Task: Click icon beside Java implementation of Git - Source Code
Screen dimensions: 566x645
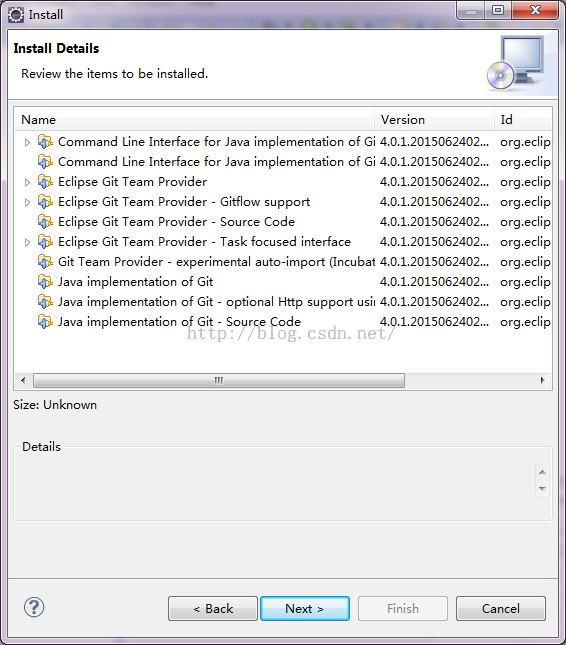Action: click(x=45, y=322)
